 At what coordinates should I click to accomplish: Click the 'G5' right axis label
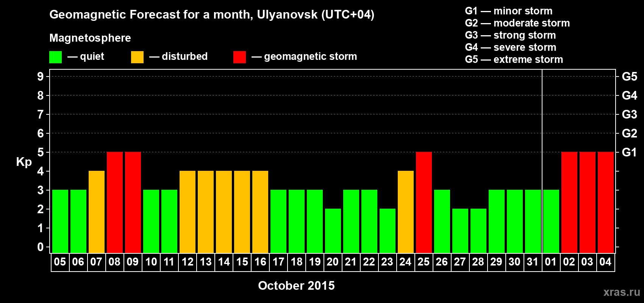(630, 77)
